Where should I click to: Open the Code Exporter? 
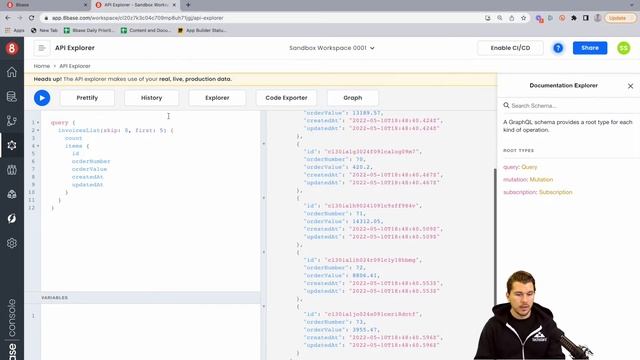(286, 98)
